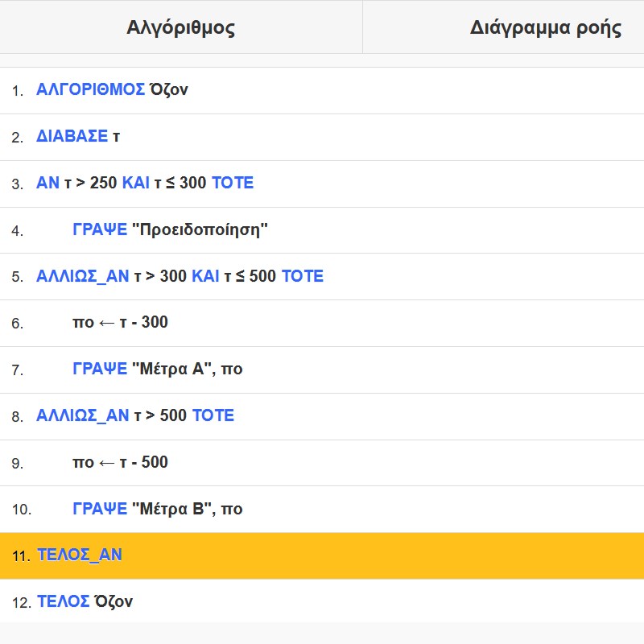
Task: Click line 5 ΑΛΛΙΩΣ_ΑΝ τ > 300 condition
Action: tap(322, 277)
